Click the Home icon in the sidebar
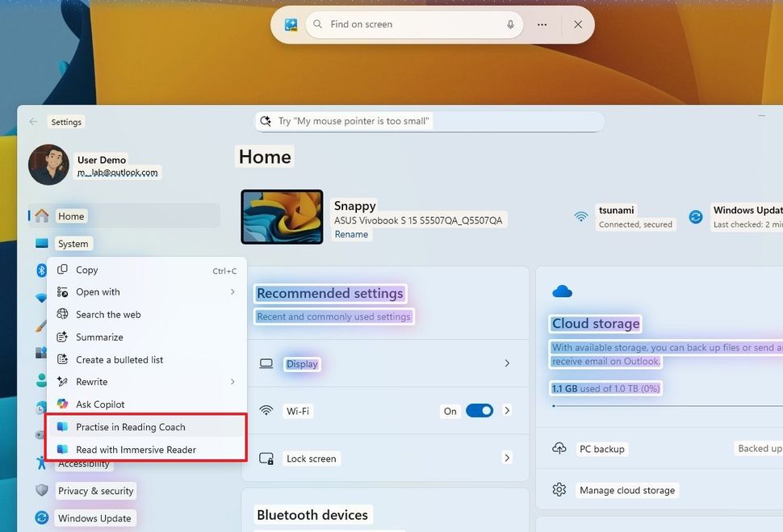Viewport: 783px width, 532px height. (x=42, y=216)
